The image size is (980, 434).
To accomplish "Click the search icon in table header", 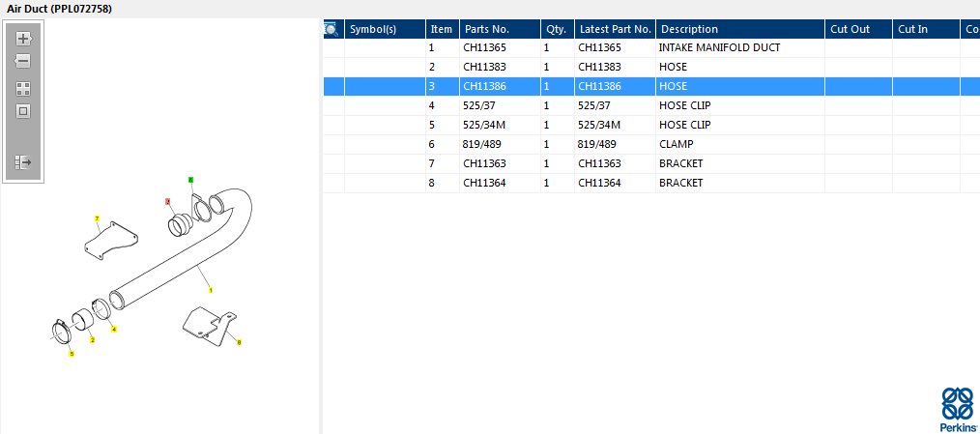I will click(331, 29).
